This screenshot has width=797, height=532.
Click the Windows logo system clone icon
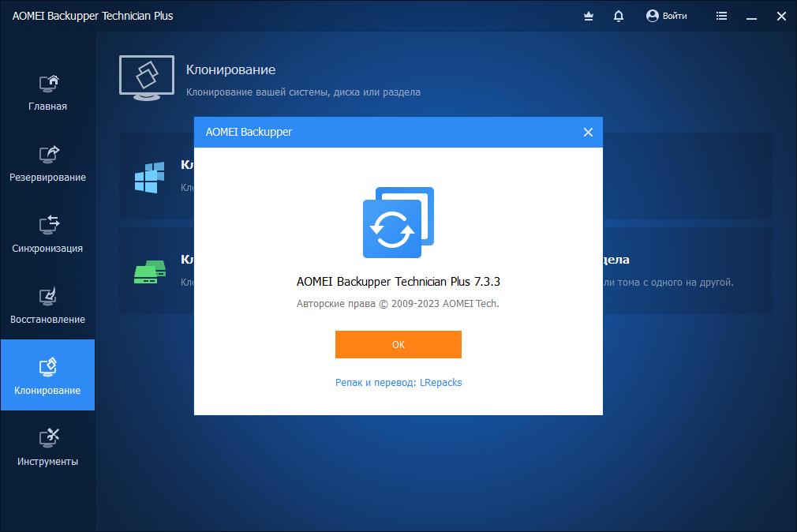tap(149, 178)
